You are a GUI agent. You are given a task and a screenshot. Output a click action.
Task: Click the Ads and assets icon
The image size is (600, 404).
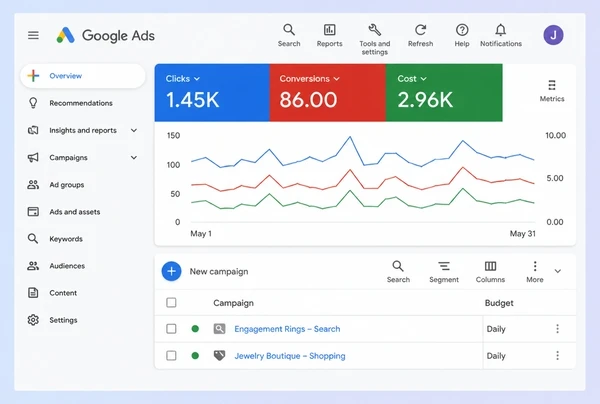pyautogui.click(x=33, y=212)
